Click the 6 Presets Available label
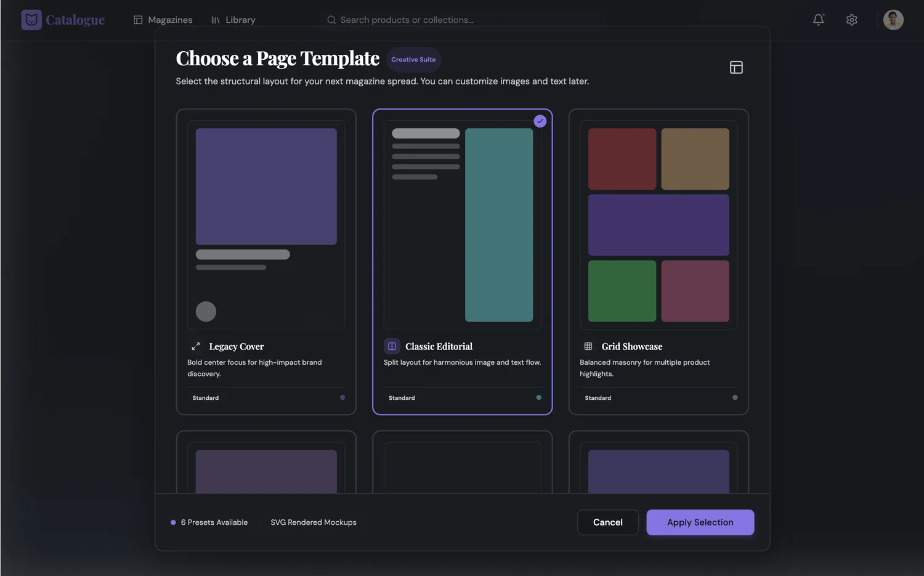This screenshot has height=576, width=924. point(214,522)
